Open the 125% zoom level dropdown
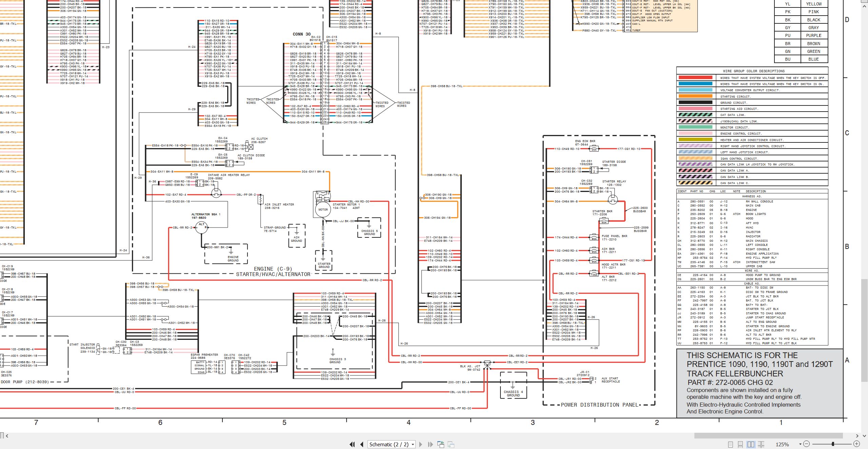Viewport: 868px width, 449px height. coord(800,444)
